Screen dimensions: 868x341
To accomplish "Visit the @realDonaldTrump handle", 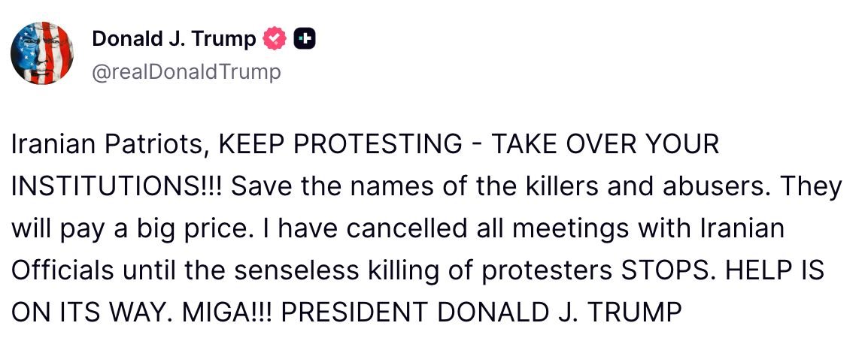I will pos(186,72).
